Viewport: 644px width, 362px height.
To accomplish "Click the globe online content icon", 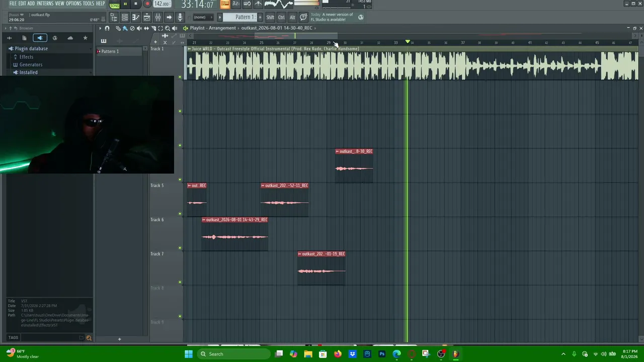I will point(361,17).
